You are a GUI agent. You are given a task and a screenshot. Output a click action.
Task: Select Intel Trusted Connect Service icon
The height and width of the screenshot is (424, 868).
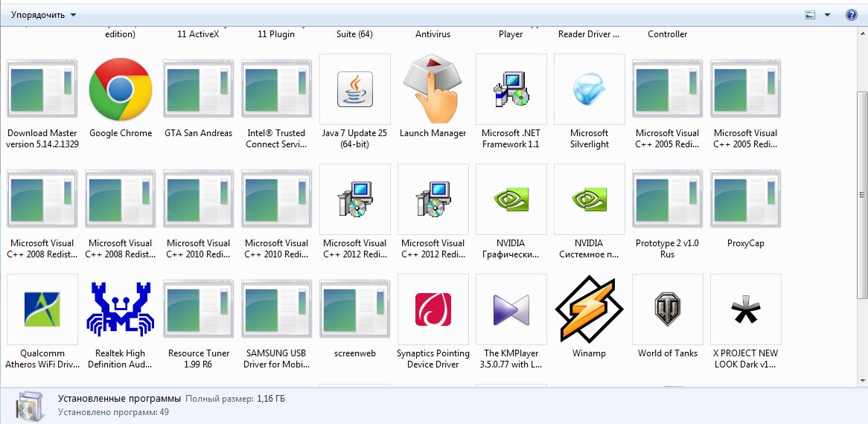[276, 89]
